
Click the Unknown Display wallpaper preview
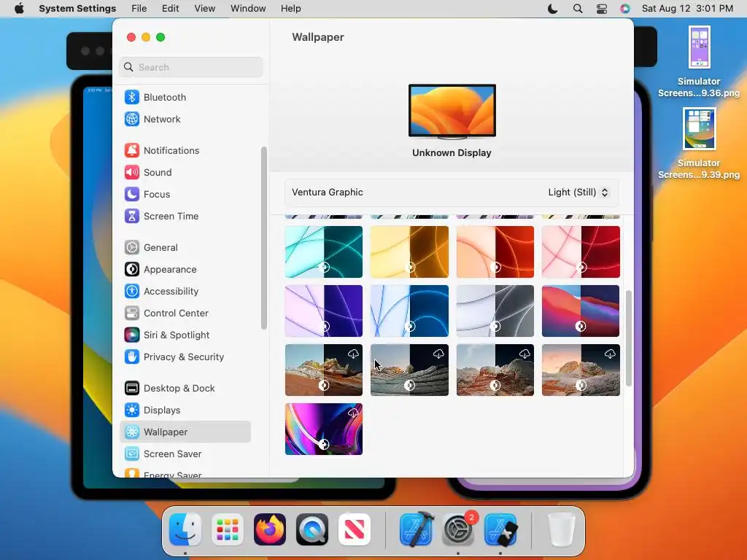point(452,112)
